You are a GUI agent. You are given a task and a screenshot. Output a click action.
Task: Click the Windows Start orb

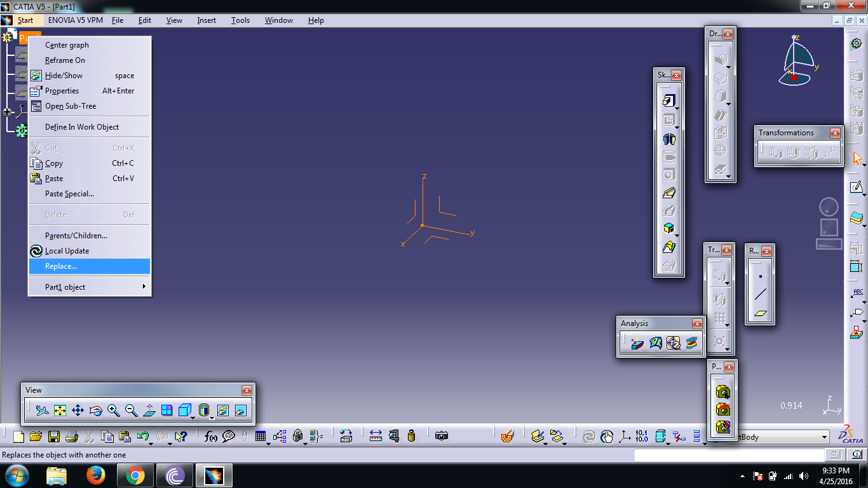point(17,475)
